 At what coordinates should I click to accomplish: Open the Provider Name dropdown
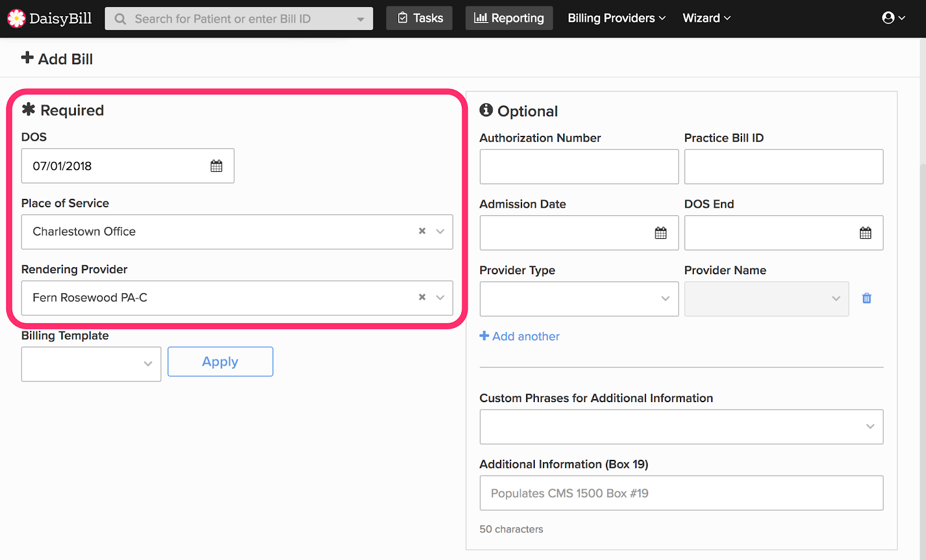click(x=766, y=299)
